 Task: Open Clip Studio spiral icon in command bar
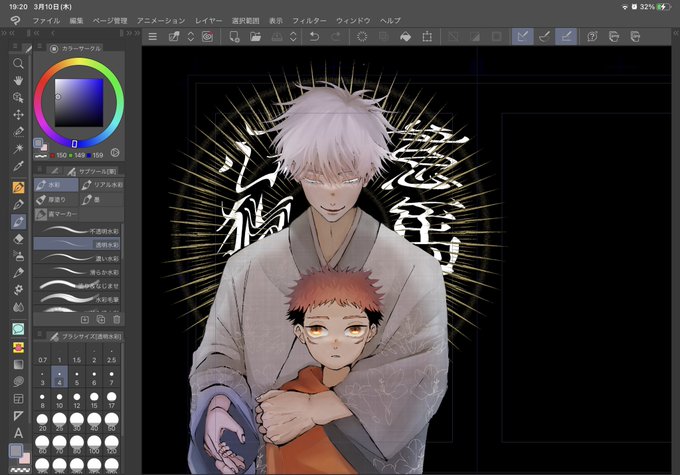click(208, 37)
